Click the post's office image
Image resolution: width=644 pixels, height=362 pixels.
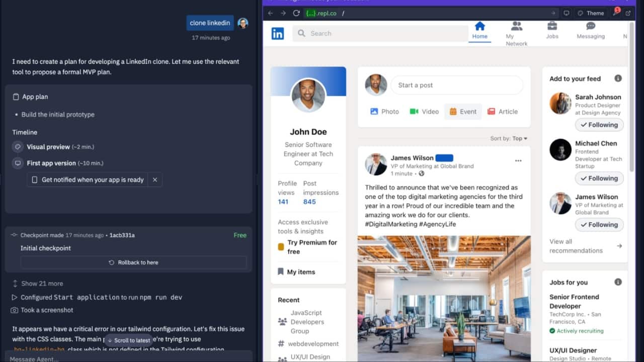tap(444, 299)
